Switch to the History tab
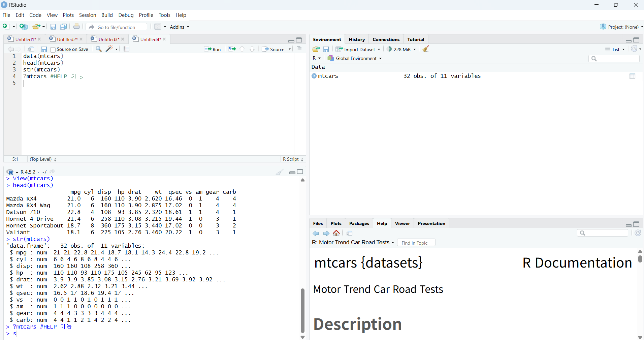The width and height of the screenshot is (644, 340). tap(357, 39)
